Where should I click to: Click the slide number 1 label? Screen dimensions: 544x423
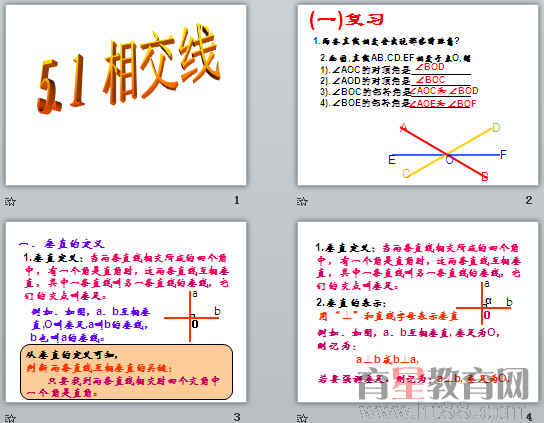click(x=237, y=200)
